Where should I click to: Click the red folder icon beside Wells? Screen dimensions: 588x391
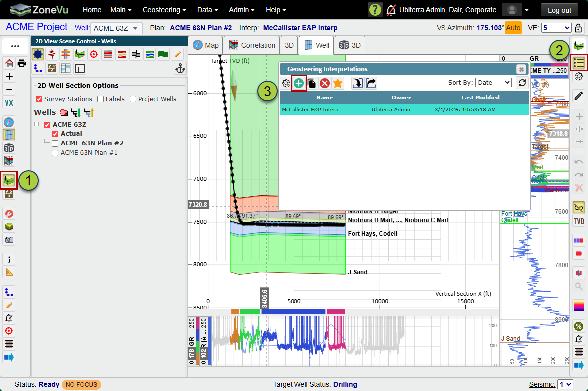click(64, 112)
